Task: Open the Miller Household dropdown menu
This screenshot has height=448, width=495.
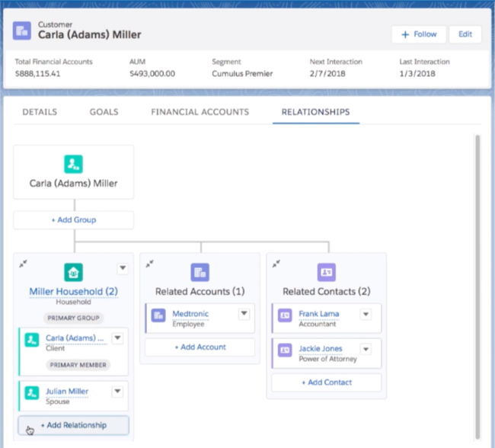Action: click(x=122, y=268)
